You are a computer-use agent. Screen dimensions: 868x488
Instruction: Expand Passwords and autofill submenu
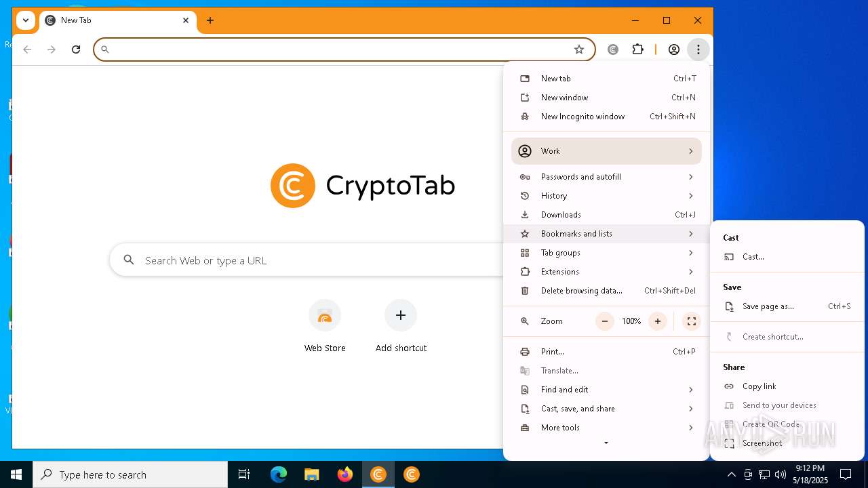click(606, 177)
